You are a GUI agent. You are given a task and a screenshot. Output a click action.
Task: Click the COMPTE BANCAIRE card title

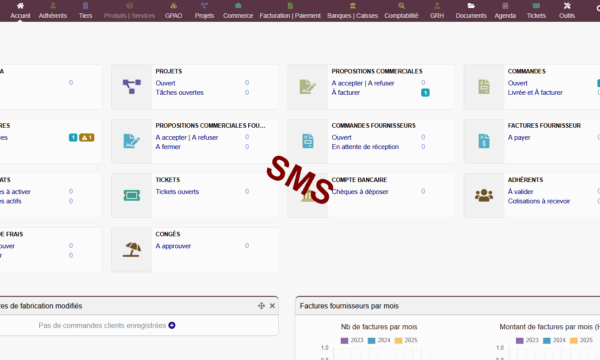click(x=359, y=180)
